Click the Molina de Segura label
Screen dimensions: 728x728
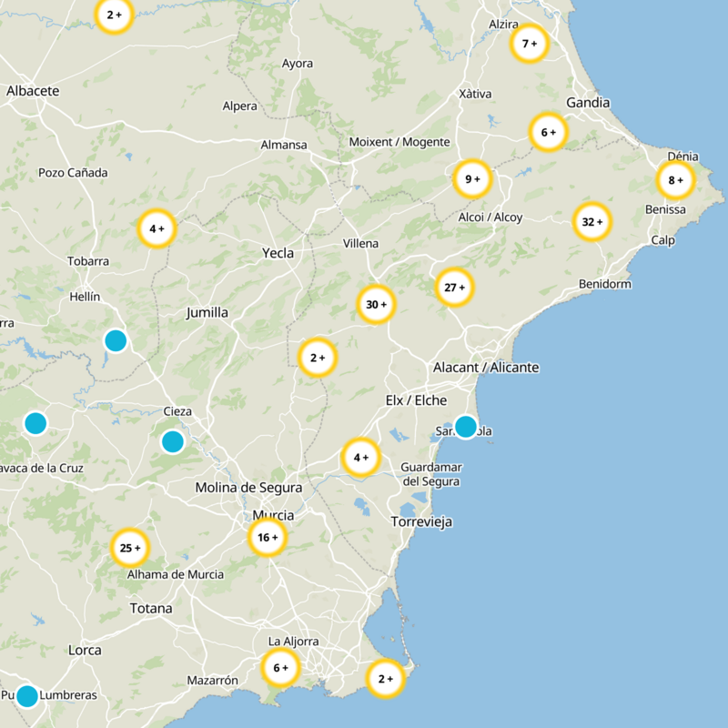(248, 488)
